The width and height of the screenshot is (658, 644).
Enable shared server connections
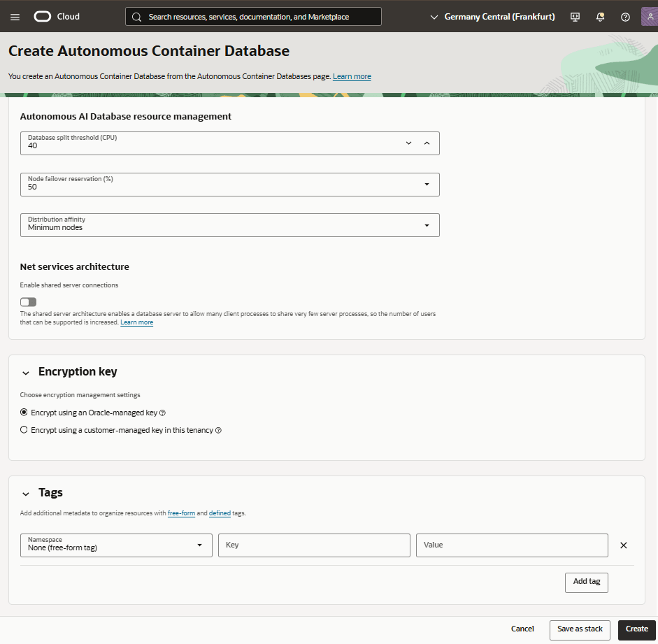click(x=28, y=301)
